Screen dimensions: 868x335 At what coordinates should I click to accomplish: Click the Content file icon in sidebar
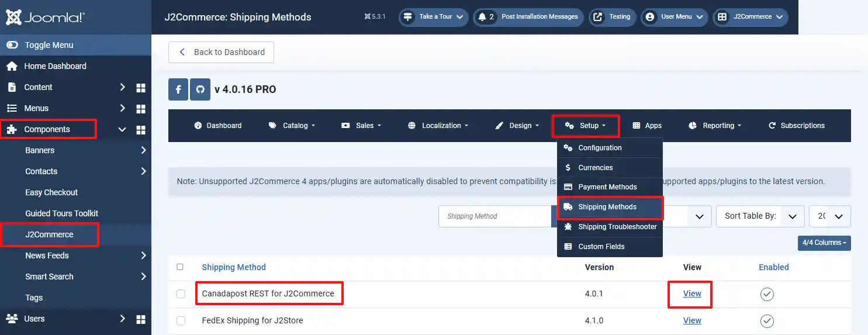pos(12,87)
